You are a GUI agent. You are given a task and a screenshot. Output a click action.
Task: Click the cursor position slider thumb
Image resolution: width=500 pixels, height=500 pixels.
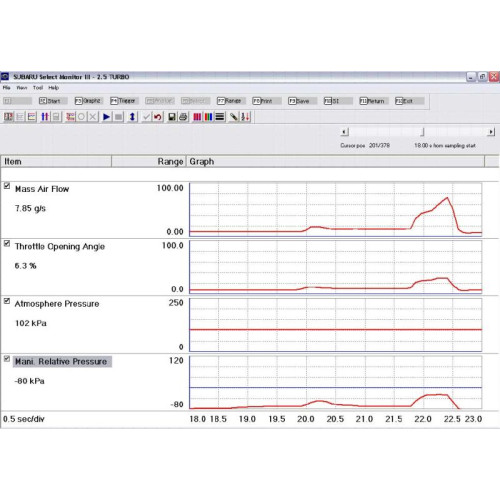[x=422, y=132]
